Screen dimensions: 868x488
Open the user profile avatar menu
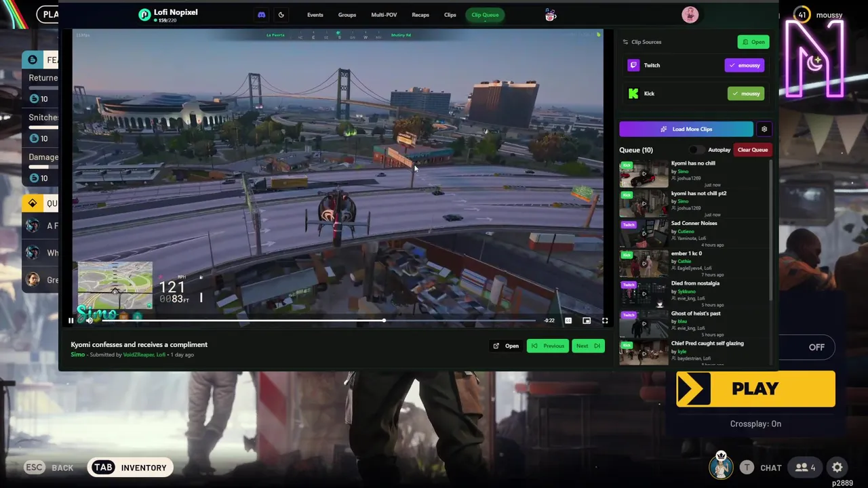click(x=690, y=15)
